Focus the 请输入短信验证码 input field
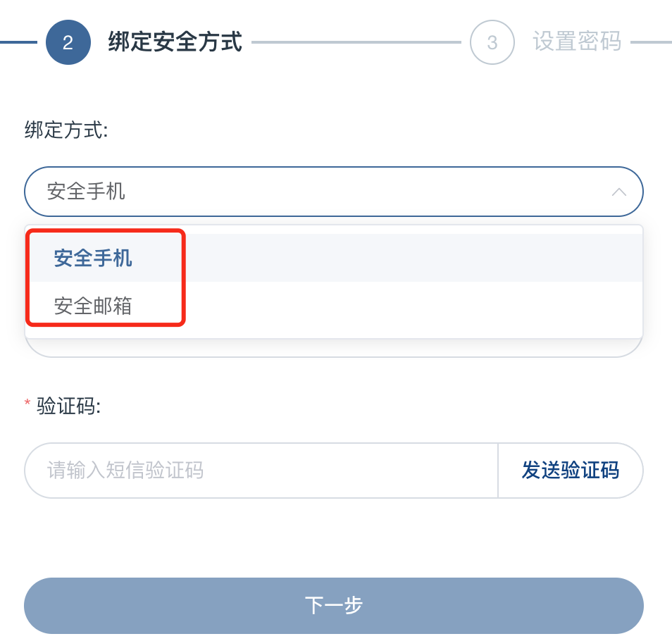This screenshot has width=672, height=641. (x=261, y=471)
